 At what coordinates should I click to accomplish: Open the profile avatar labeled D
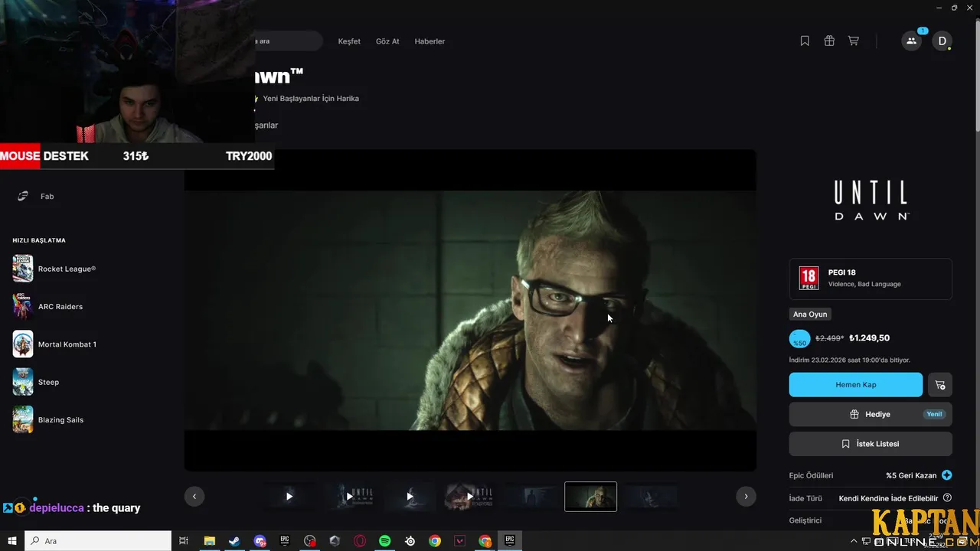click(942, 41)
